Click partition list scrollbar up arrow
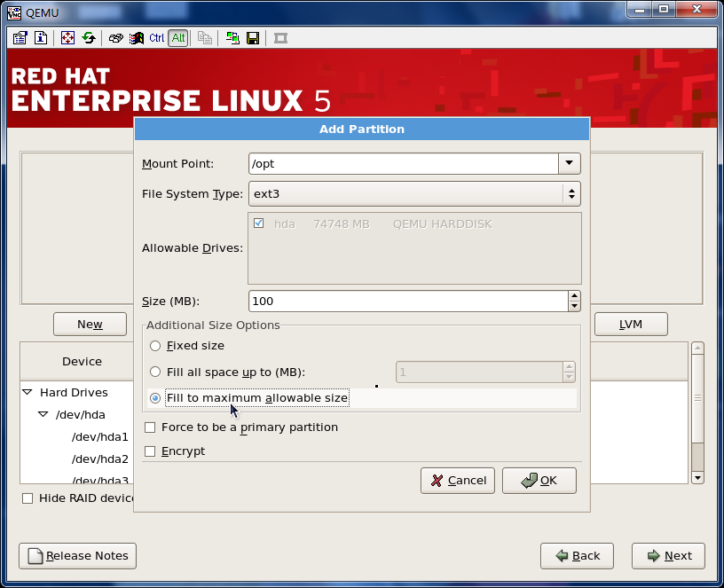This screenshot has width=724, height=588. (697, 348)
